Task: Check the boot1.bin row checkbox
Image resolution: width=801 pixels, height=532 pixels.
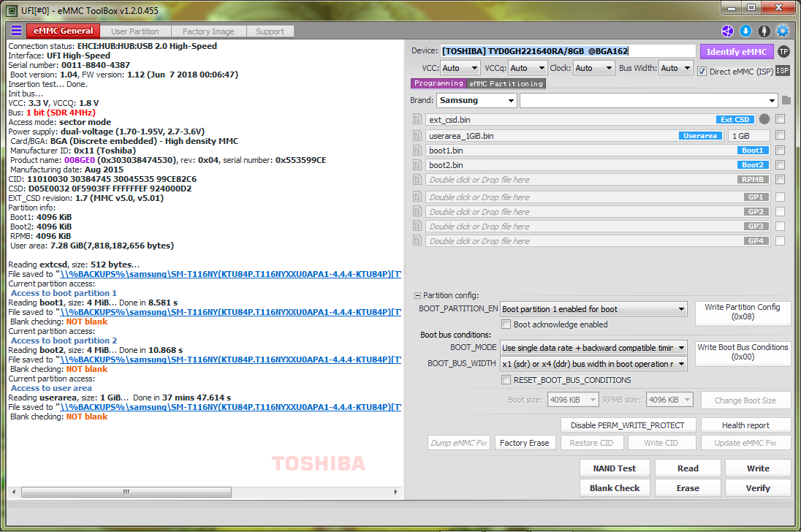Action: pyautogui.click(x=780, y=150)
